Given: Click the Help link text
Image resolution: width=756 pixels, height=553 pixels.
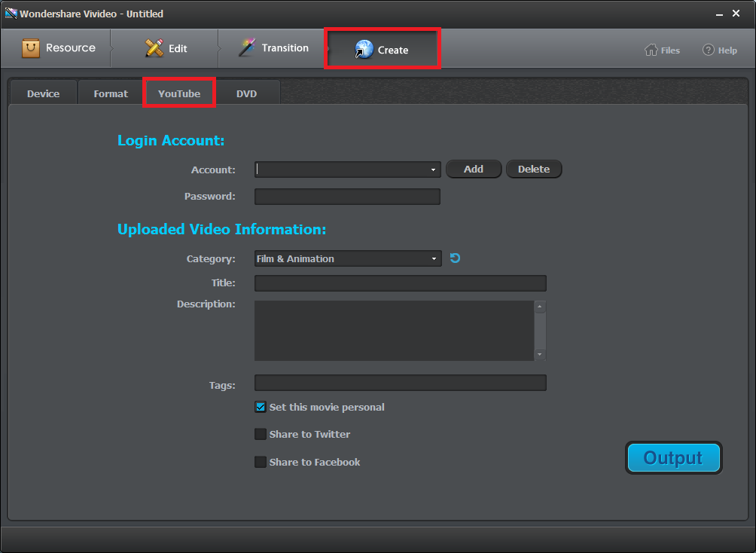Looking at the screenshot, I should pos(727,50).
